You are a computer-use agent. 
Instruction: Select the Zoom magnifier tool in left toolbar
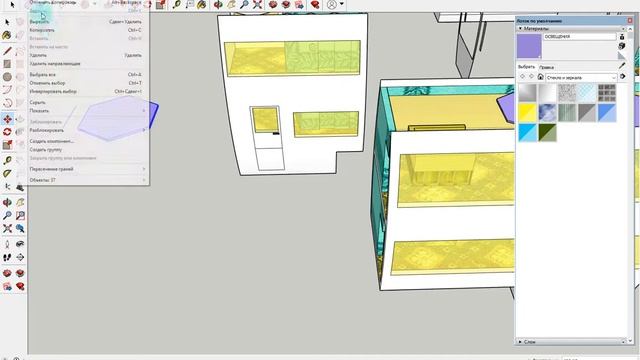click(7, 215)
